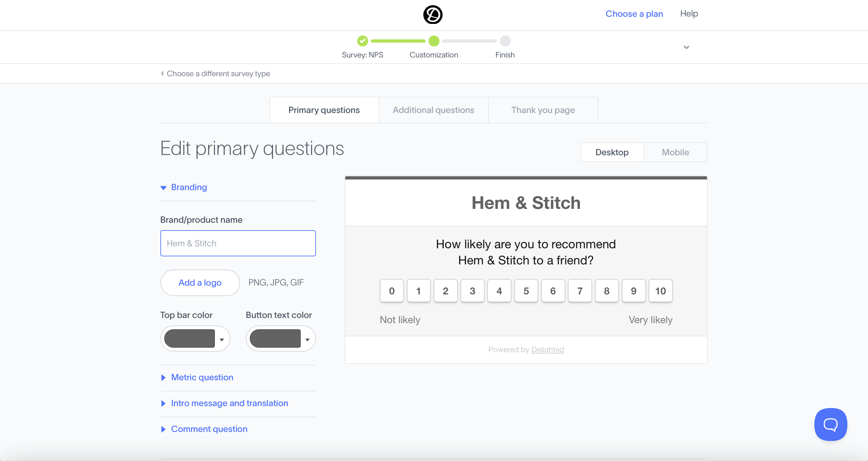Open the Additional questions tab
Screen dimensions: 868x461
(433, 110)
